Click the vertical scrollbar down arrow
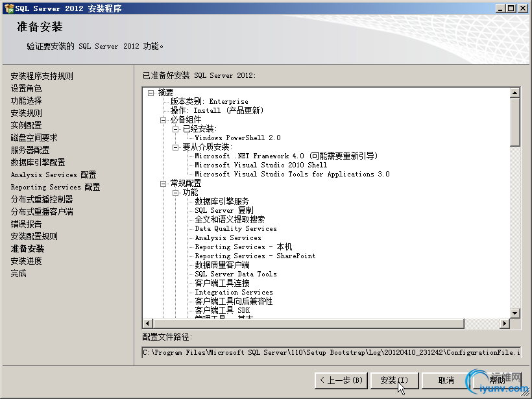Image resolution: width=532 pixels, height=399 pixels. 514,313
